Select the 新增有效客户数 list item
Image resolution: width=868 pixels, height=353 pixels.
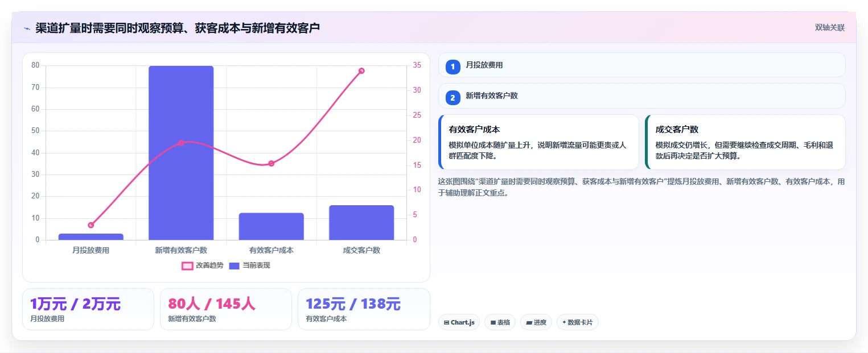[641, 95]
